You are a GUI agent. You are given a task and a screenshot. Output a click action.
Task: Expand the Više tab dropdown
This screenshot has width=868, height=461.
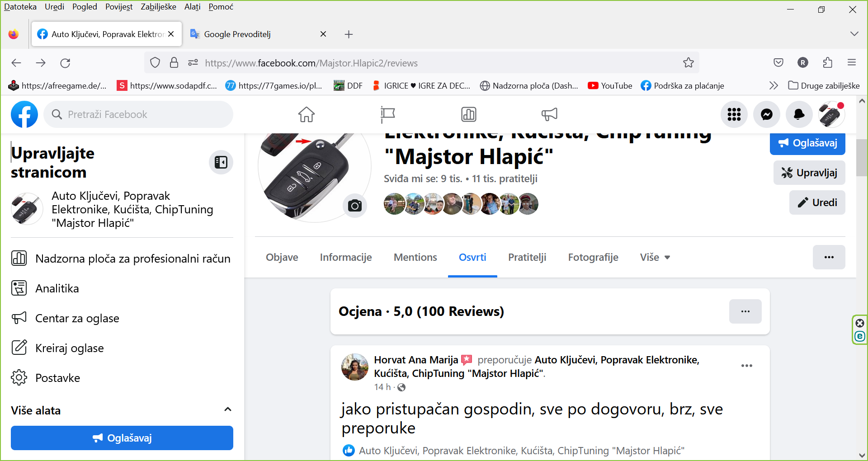[655, 257]
